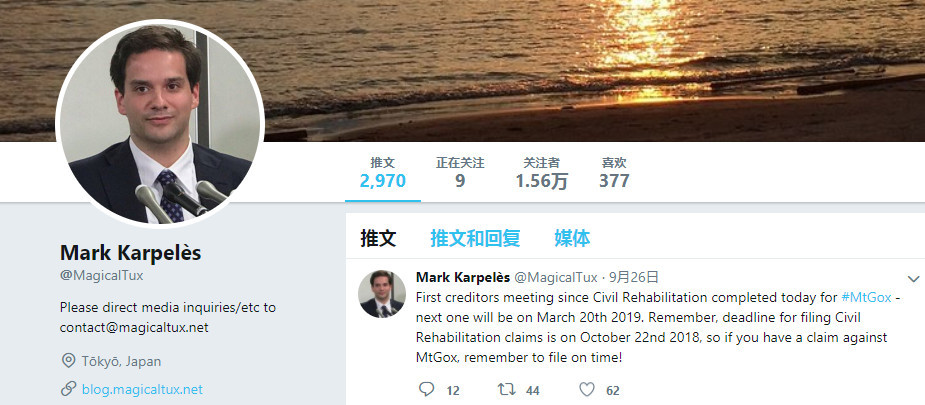Switch to 推文和回复 tab

(x=475, y=238)
